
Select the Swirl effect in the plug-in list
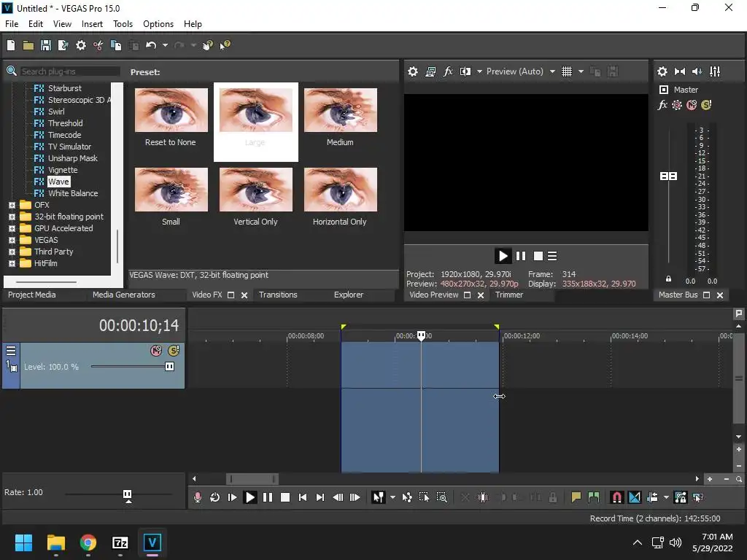[56, 112]
